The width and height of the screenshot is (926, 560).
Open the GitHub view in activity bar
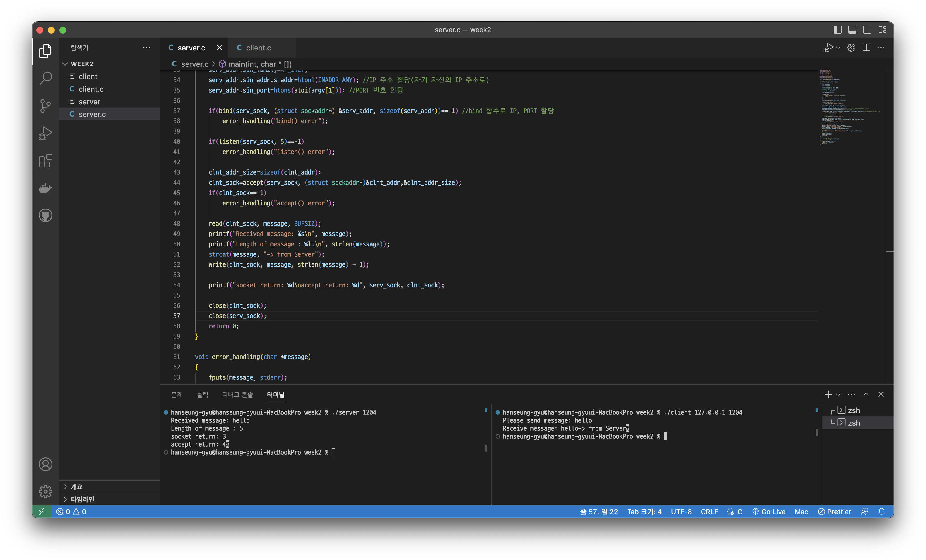pyautogui.click(x=46, y=215)
